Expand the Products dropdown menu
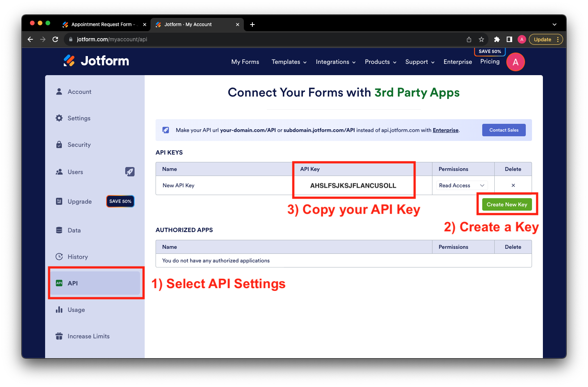The height and width of the screenshot is (387, 588). click(380, 62)
